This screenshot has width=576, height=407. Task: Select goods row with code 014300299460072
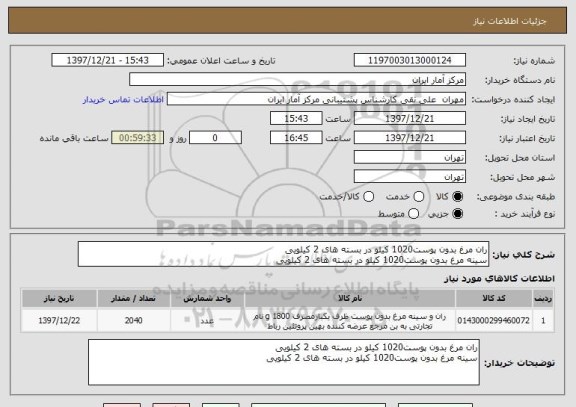(287, 321)
